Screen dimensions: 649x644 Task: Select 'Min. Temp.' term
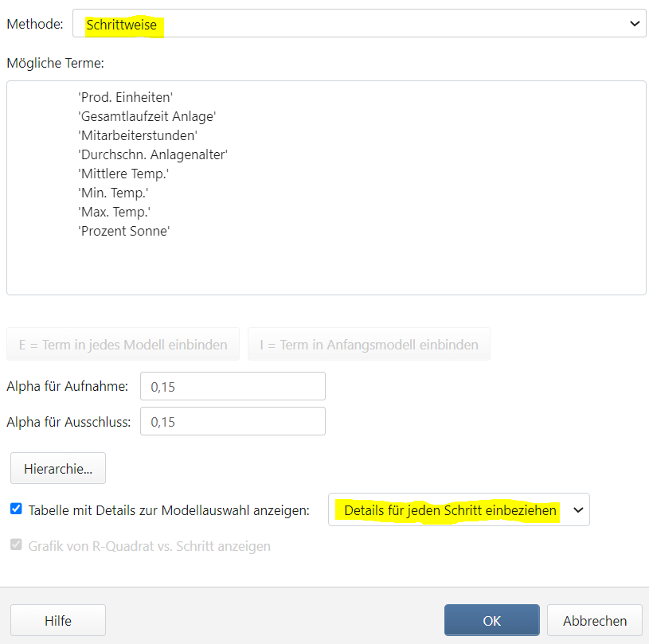click(x=114, y=193)
